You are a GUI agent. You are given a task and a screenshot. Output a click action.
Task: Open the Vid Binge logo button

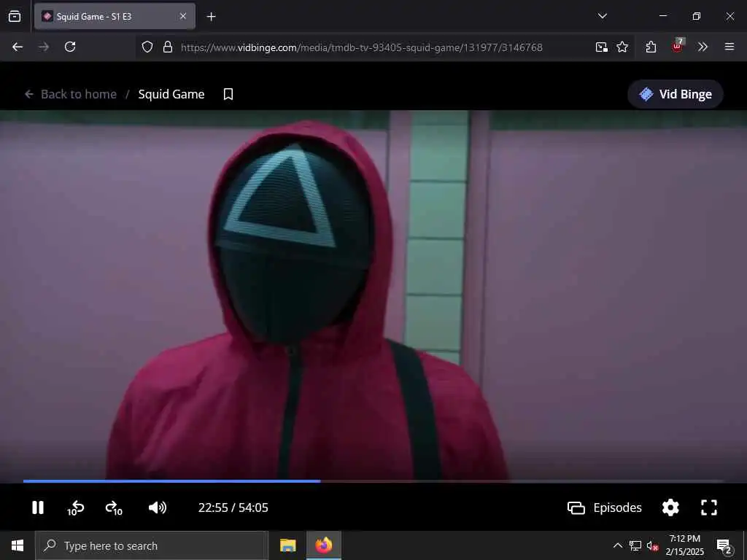click(x=676, y=94)
